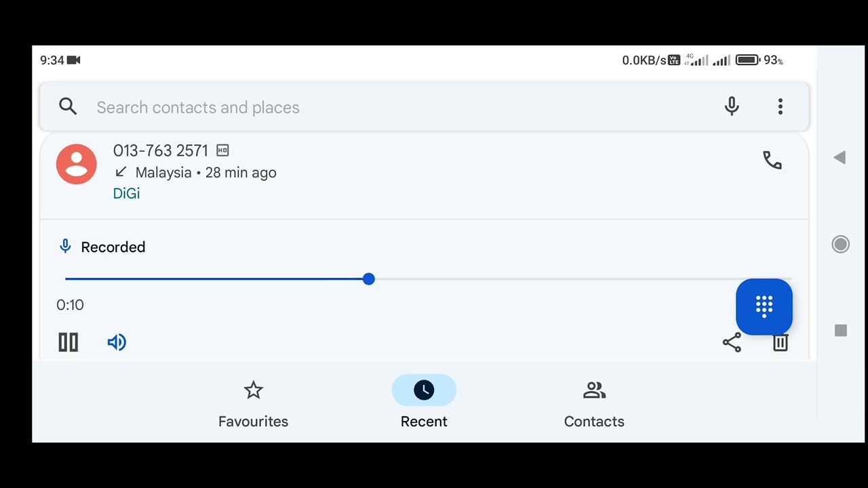This screenshot has width=868, height=488.
Task: Tap the contact avatar for 013-763 2571
Action: click(76, 164)
